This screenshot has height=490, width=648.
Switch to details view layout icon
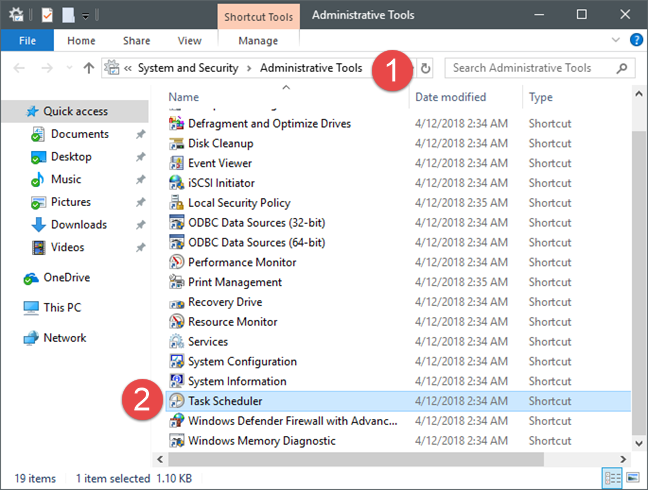click(612, 478)
